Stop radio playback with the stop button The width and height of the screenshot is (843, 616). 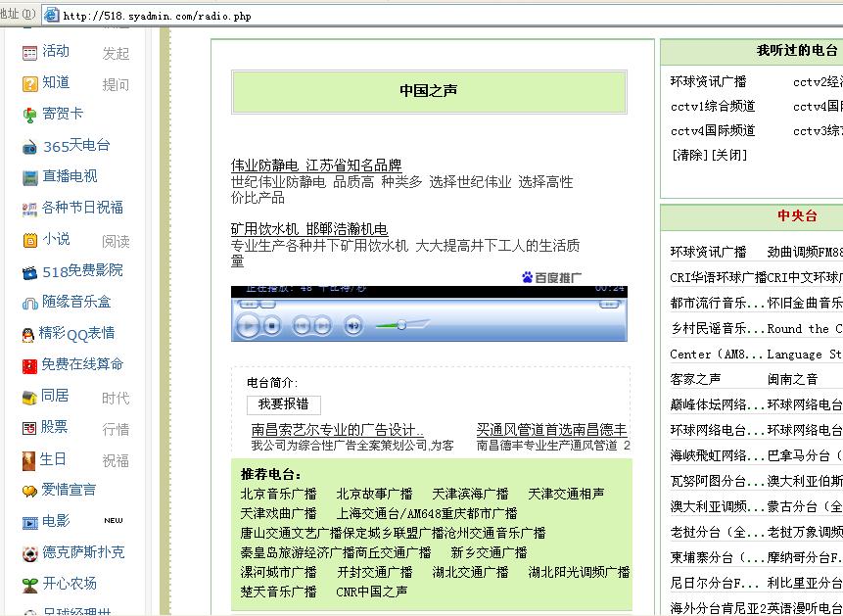[x=272, y=325]
